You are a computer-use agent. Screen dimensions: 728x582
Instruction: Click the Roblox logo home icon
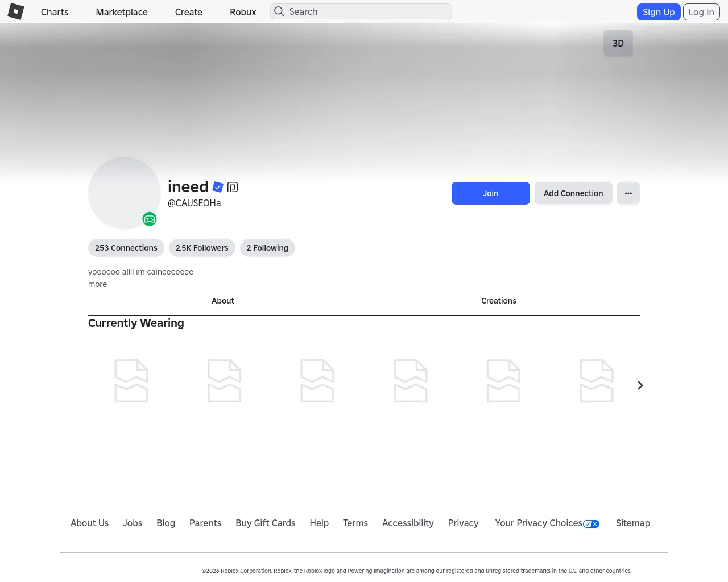click(16, 11)
